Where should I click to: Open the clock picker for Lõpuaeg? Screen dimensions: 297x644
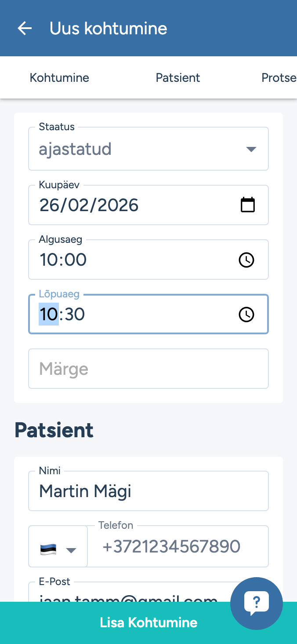coord(246,314)
